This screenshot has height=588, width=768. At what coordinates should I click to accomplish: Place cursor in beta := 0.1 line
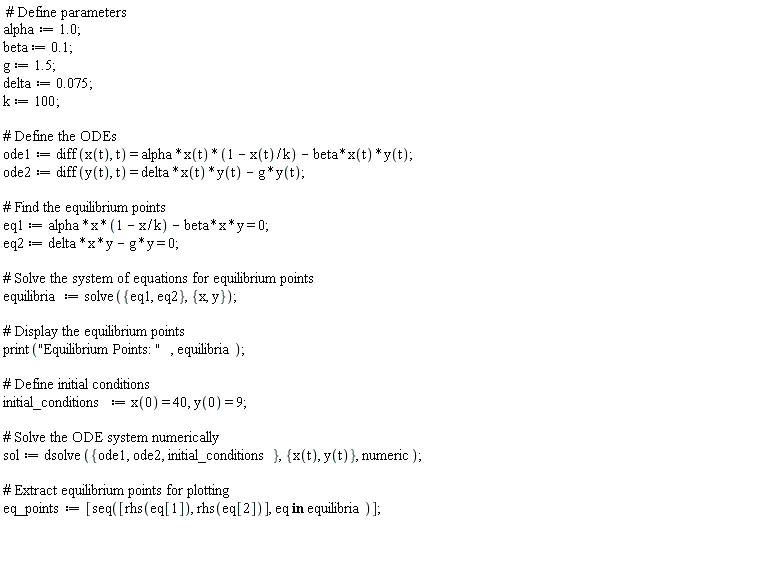(38, 48)
